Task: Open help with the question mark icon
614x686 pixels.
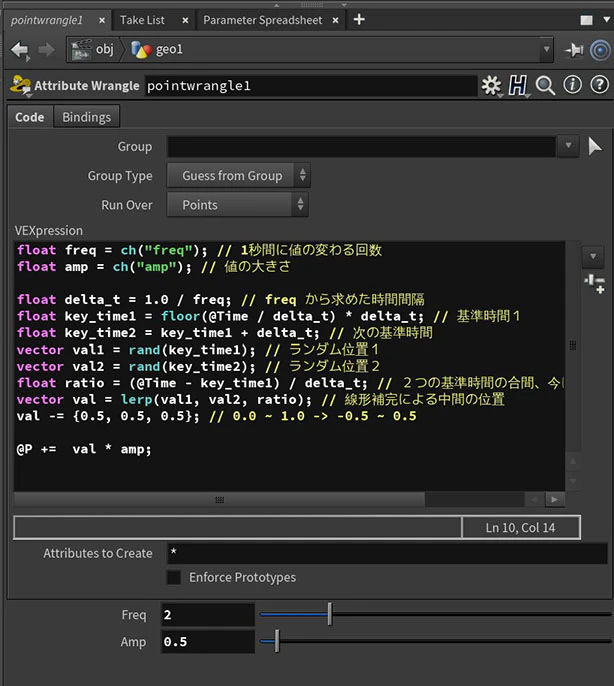Action: (x=600, y=85)
